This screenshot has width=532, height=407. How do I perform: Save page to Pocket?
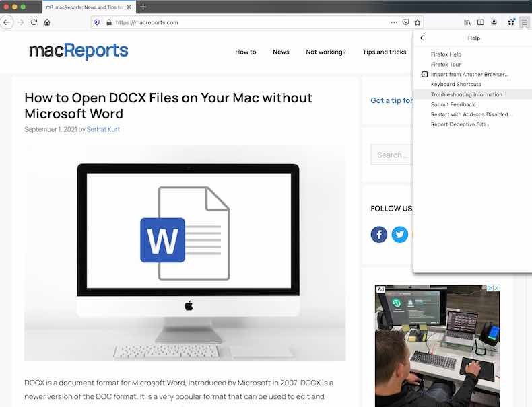coord(406,22)
